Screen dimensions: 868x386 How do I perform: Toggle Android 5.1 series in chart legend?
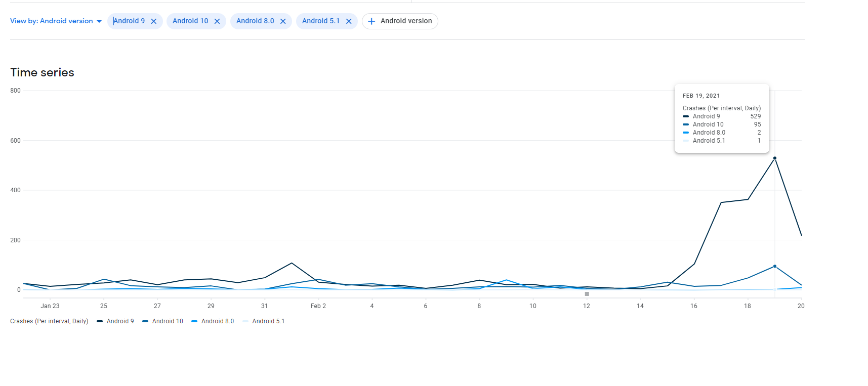(x=268, y=321)
